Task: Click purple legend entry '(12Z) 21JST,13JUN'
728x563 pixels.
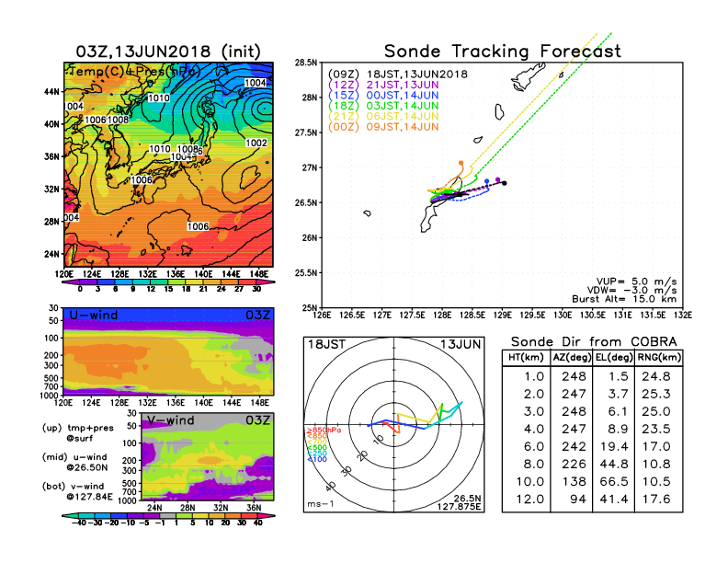Action: click(383, 85)
